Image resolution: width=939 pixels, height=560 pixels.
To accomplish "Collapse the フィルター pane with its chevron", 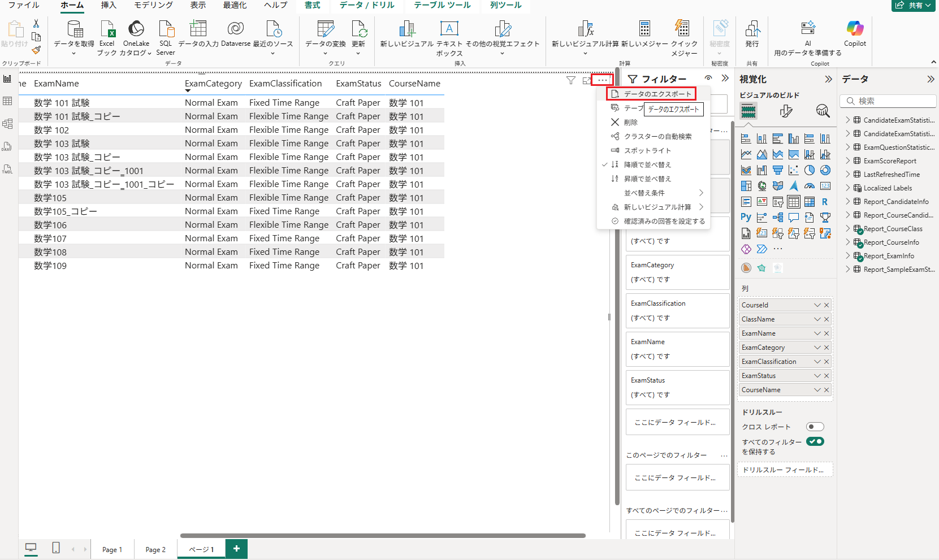I will (725, 78).
